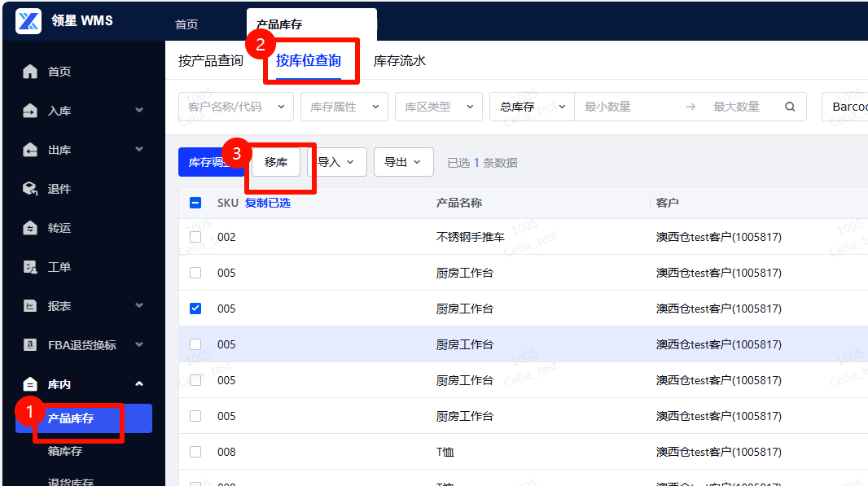Open the 导入 import dropdown button

click(x=336, y=162)
